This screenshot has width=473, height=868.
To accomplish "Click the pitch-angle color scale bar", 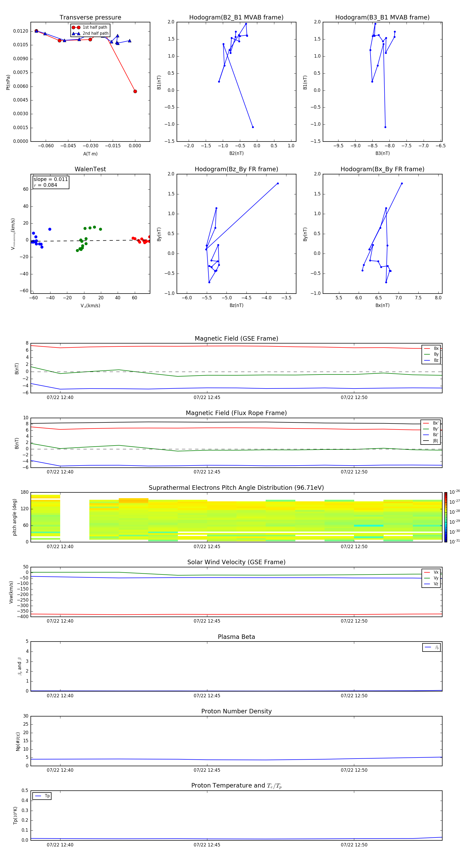I will coord(446,517).
